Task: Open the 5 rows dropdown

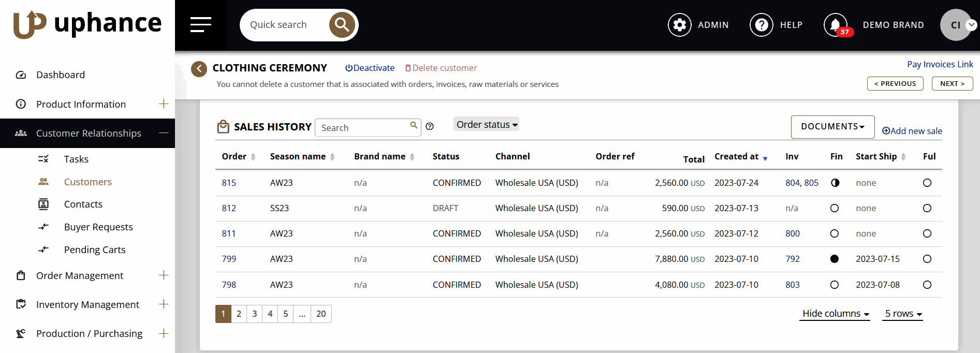Action: tap(903, 314)
